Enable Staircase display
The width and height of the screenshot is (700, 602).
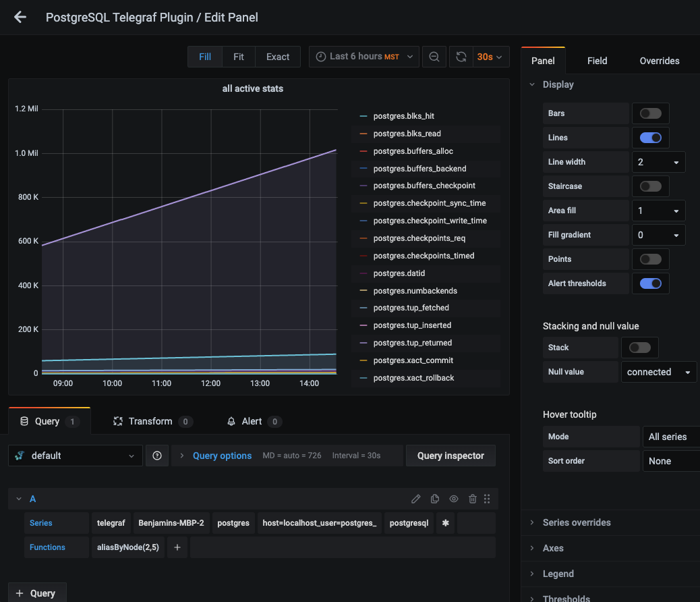[x=651, y=186]
